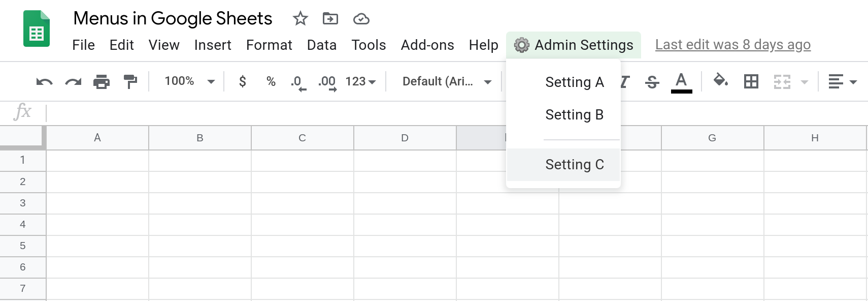Select row 2 header
This screenshot has width=868, height=301.
tap(23, 182)
